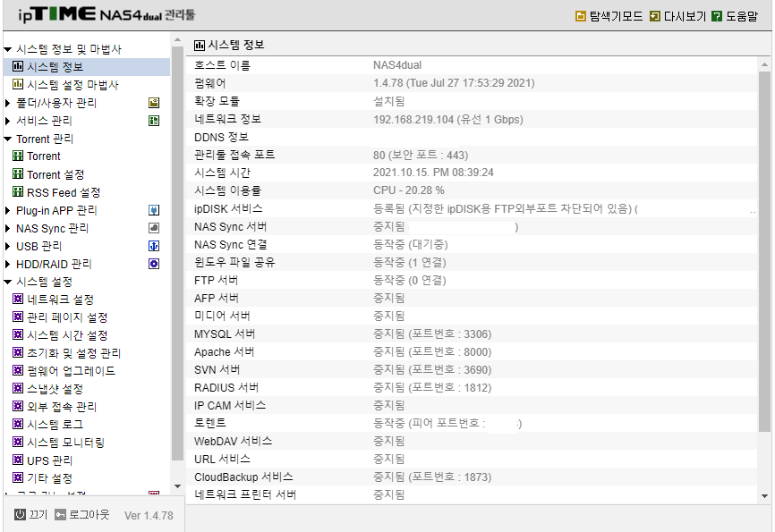Open 시스템 모니터링 page
The width and height of the screenshot is (775, 532).
point(65,442)
